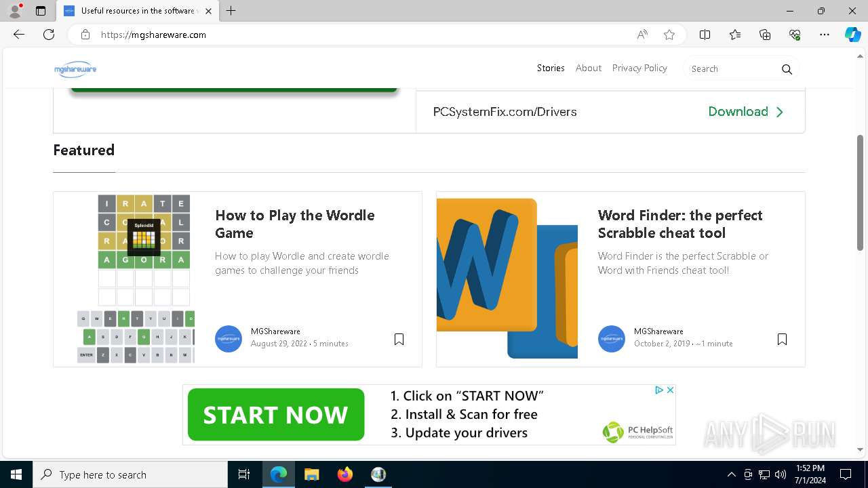Click the How to play Wordle description text
This screenshot has width=868, height=488.
pyautogui.click(x=302, y=263)
